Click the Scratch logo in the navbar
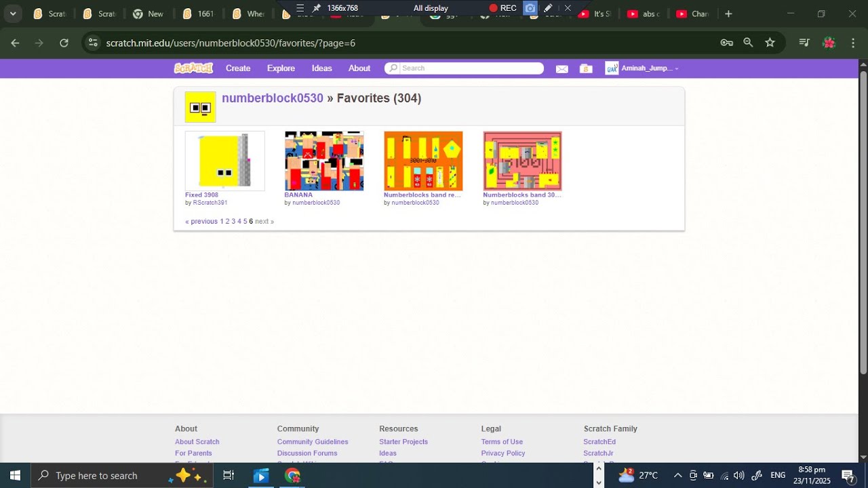868x488 pixels. [193, 68]
